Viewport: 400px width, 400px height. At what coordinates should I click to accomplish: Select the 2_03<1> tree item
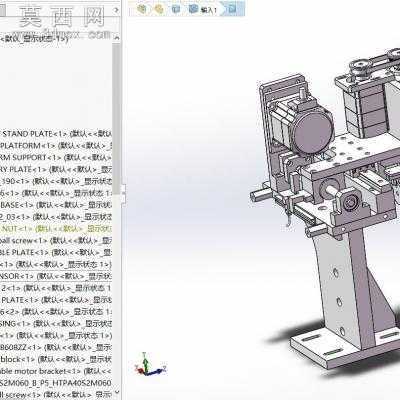coord(56,217)
